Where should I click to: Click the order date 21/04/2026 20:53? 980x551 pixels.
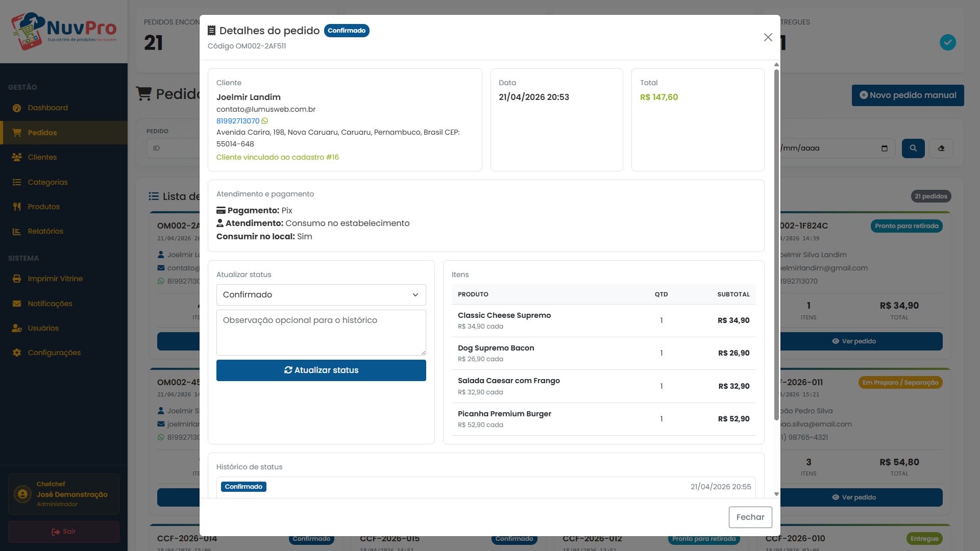point(534,97)
